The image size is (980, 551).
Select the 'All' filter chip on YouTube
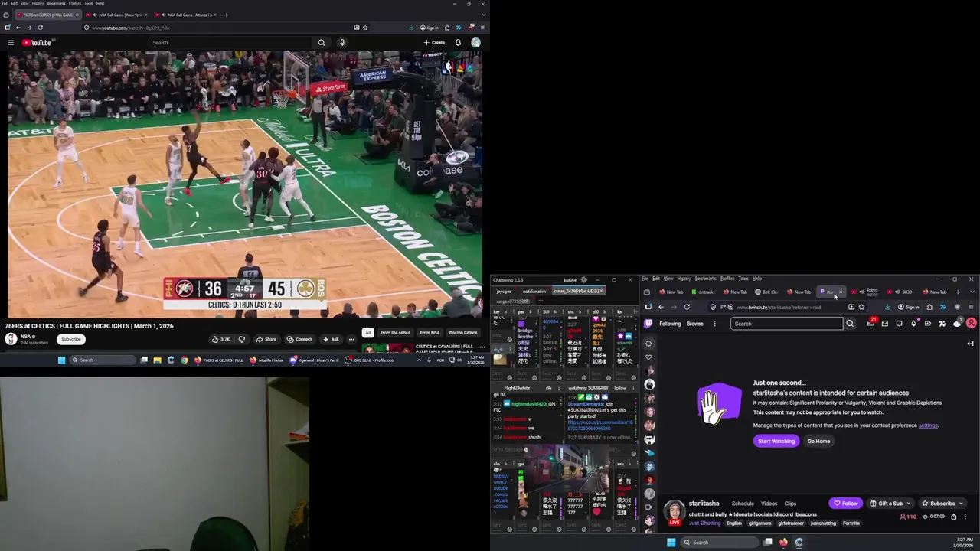(x=368, y=333)
